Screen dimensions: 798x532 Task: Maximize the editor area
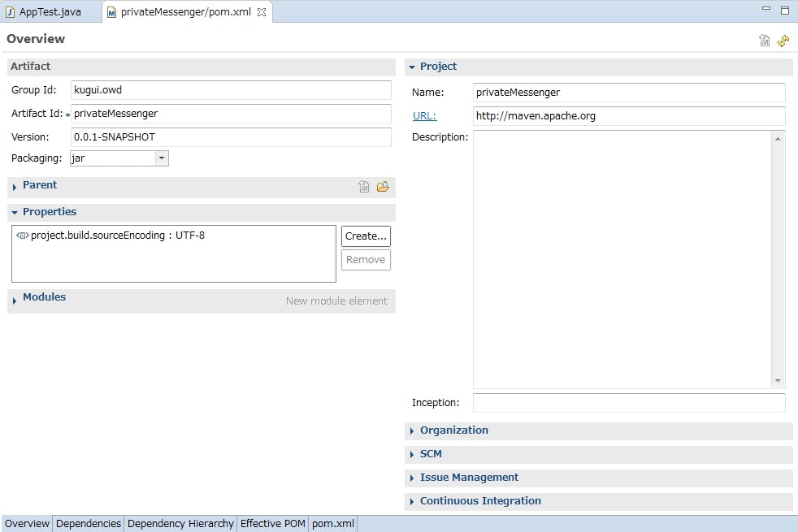tap(785, 11)
